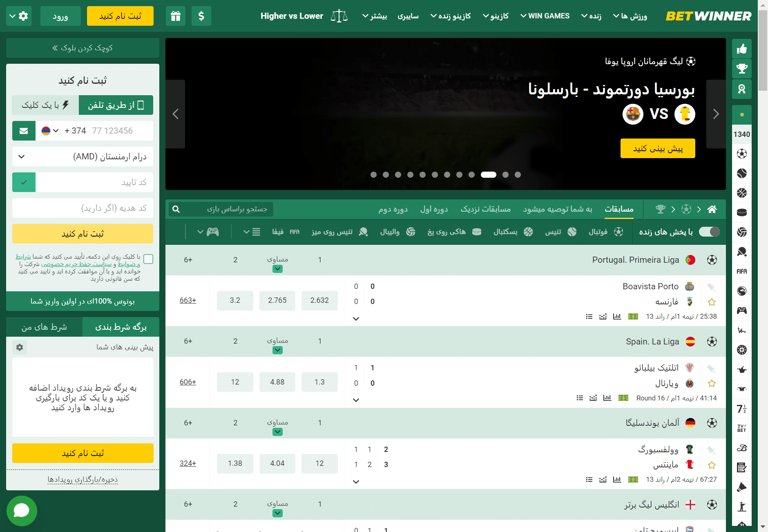Expand market dropdown under Portugal Primeira Liga
This screenshot has width=768, height=532.
[277, 269]
